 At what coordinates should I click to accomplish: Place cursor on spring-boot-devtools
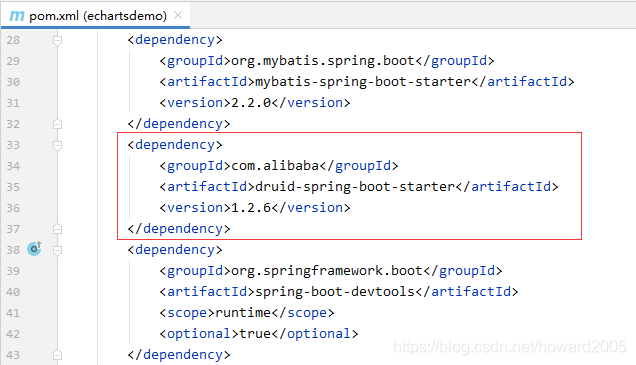(335, 292)
